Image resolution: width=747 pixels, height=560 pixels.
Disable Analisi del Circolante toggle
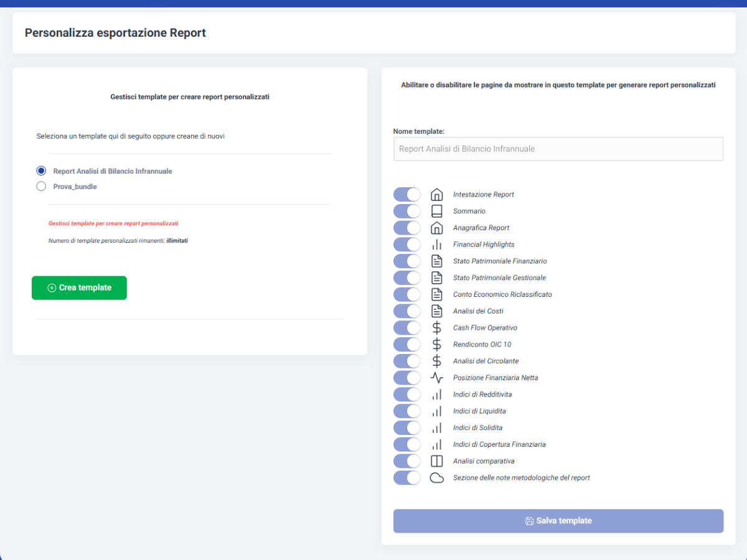point(407,361)
